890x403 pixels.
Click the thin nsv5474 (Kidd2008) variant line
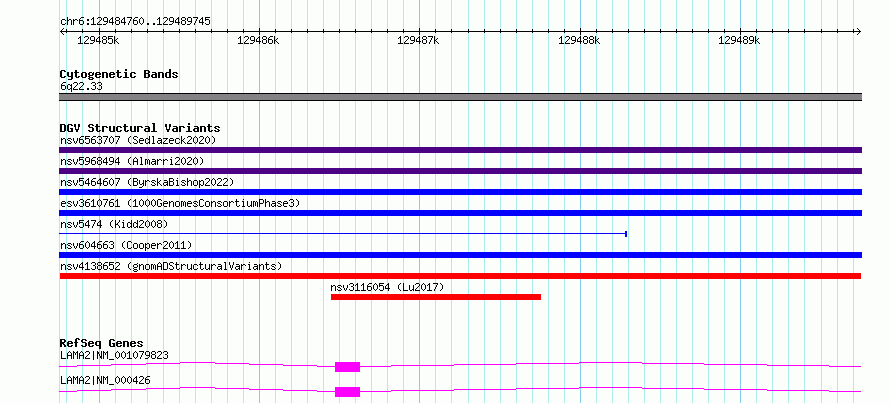(x=343, y=234)
